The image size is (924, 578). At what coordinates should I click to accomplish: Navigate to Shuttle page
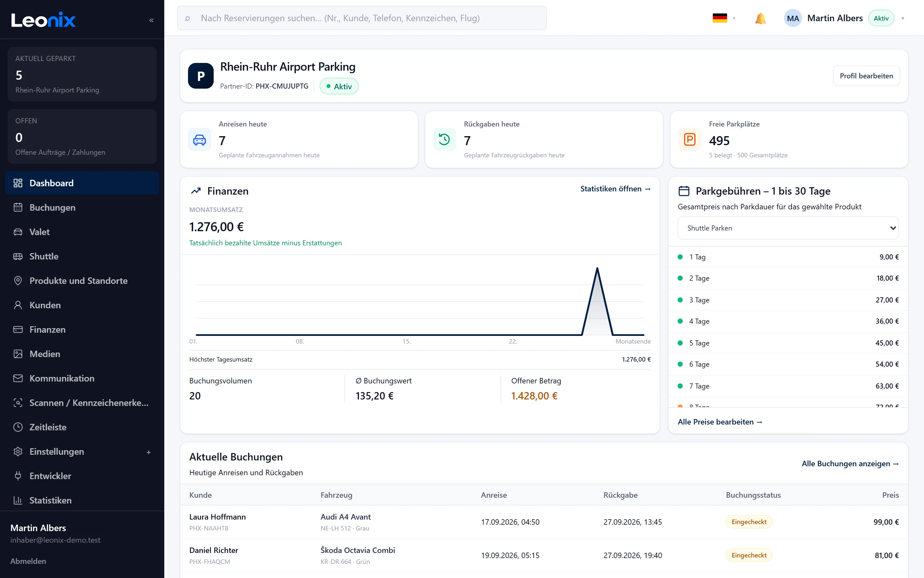(x=82, y=257)
